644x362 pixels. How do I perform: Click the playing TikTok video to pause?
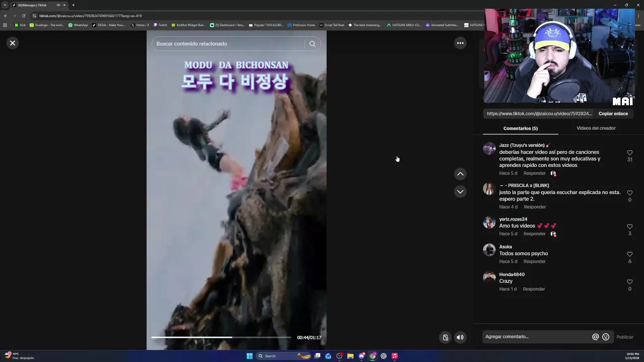pyautogui.click(x=236, y=191)
